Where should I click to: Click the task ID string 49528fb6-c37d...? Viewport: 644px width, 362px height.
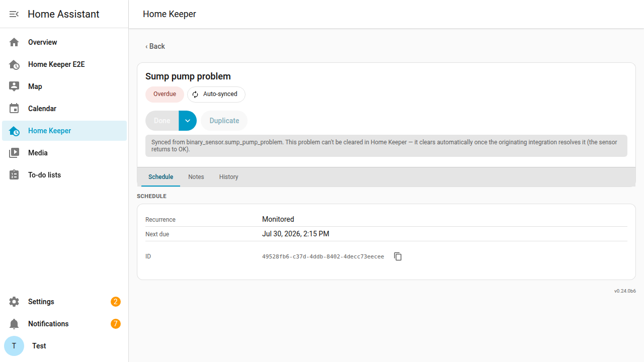[323, 256]
